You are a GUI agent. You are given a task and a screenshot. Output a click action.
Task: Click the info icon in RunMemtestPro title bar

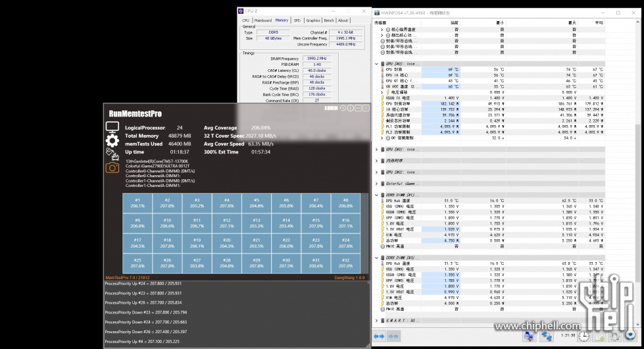pyautogui.click(x=351, y=108)
